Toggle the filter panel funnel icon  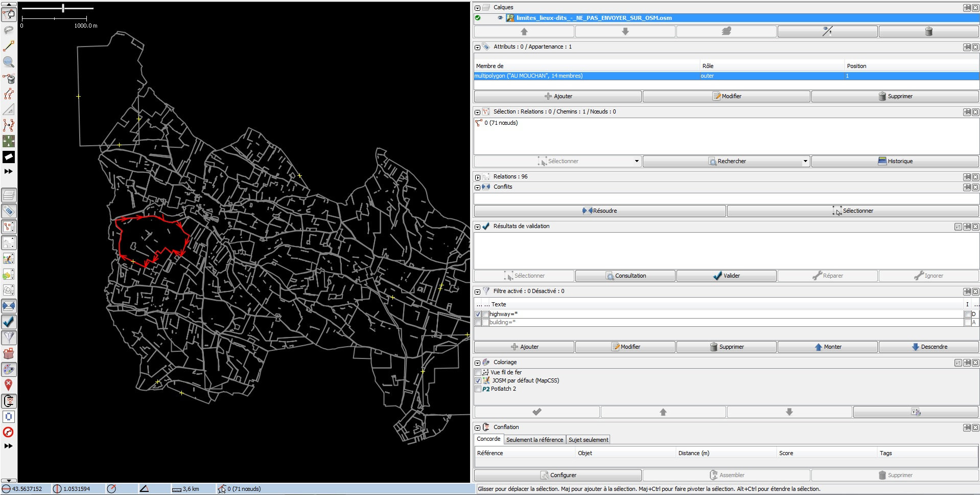pyautogui.click(x=9, y=337)
